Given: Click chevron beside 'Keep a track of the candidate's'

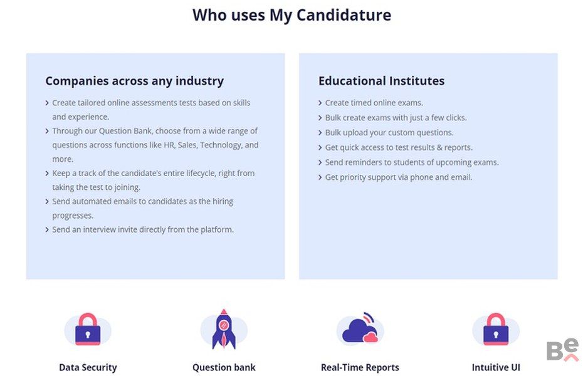Looking at the screenshot, I should (48, 174).
